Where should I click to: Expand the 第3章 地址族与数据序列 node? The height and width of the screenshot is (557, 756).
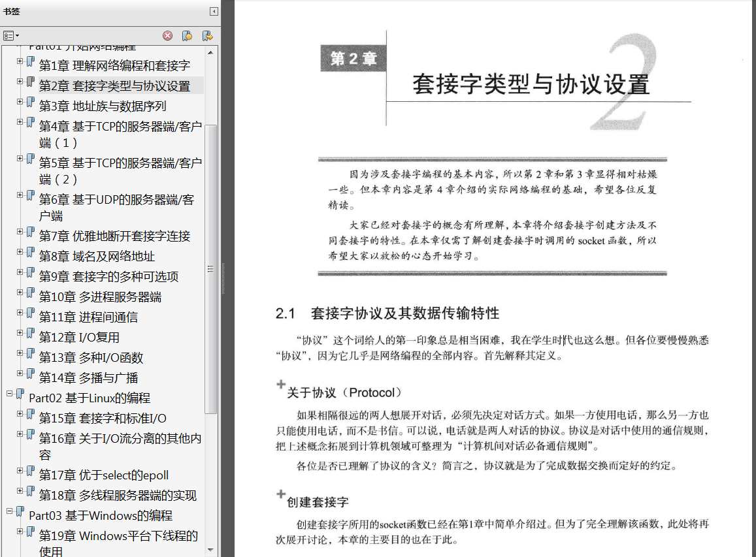[20, 102]
